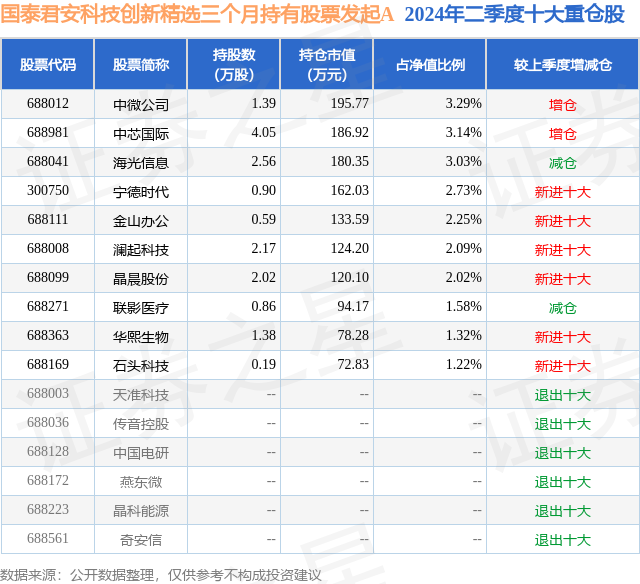Click 退出十大 in the 中国电研 row

point(562,453)
